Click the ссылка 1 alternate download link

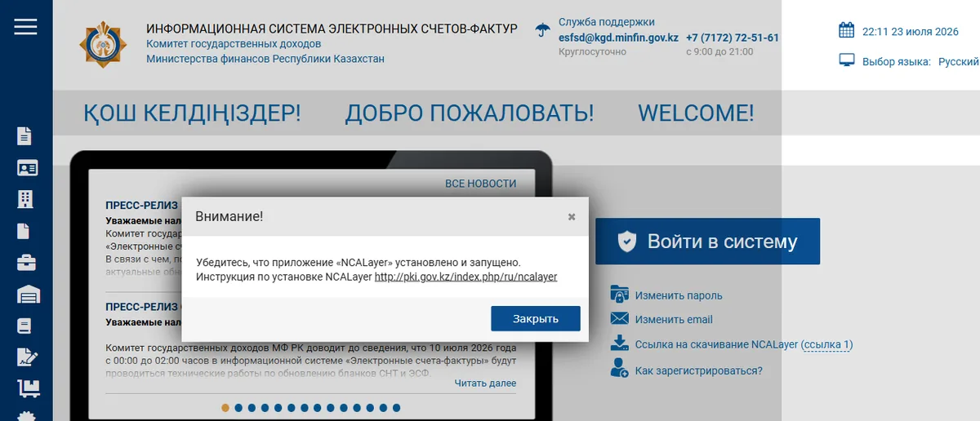[x=827, y=344]
